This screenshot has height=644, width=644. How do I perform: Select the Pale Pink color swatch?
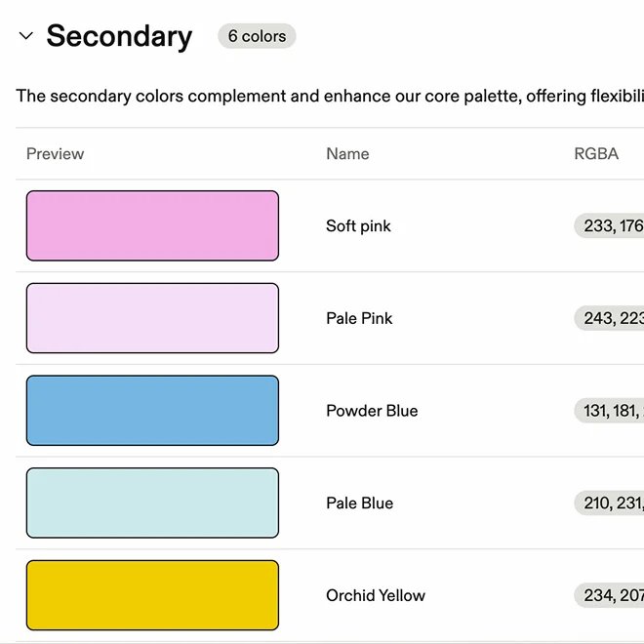click(x=152, y=318)
